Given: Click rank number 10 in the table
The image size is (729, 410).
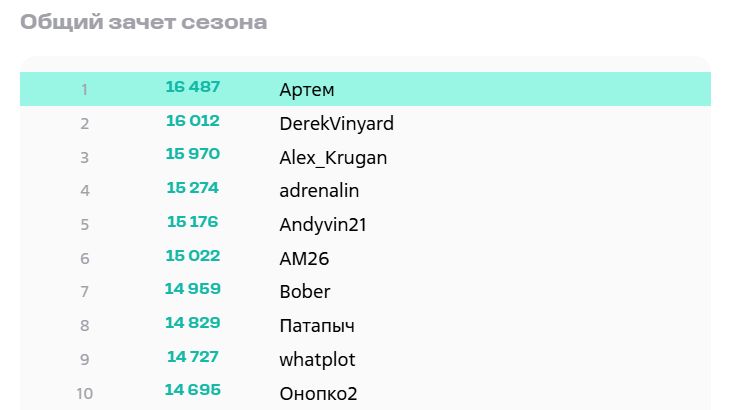Looking at the screenshot, I should tap(84, 393).
